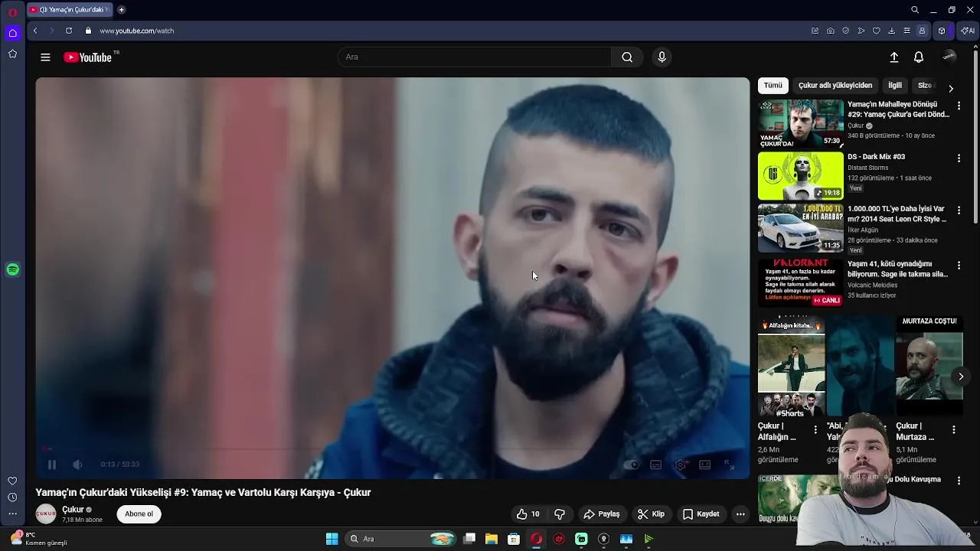Open options for 'Çukur | Murtaza' short
980x551 pixels.
[954, 430]
